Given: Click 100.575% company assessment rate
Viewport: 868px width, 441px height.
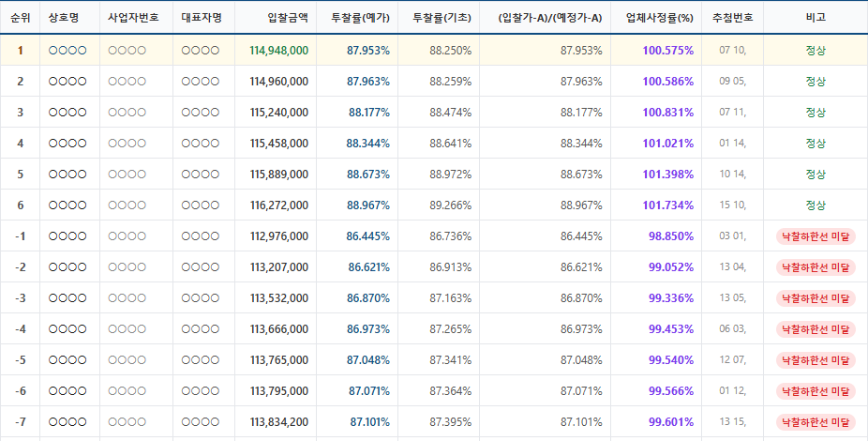Looking at the screenshot, I should [667, 51].
